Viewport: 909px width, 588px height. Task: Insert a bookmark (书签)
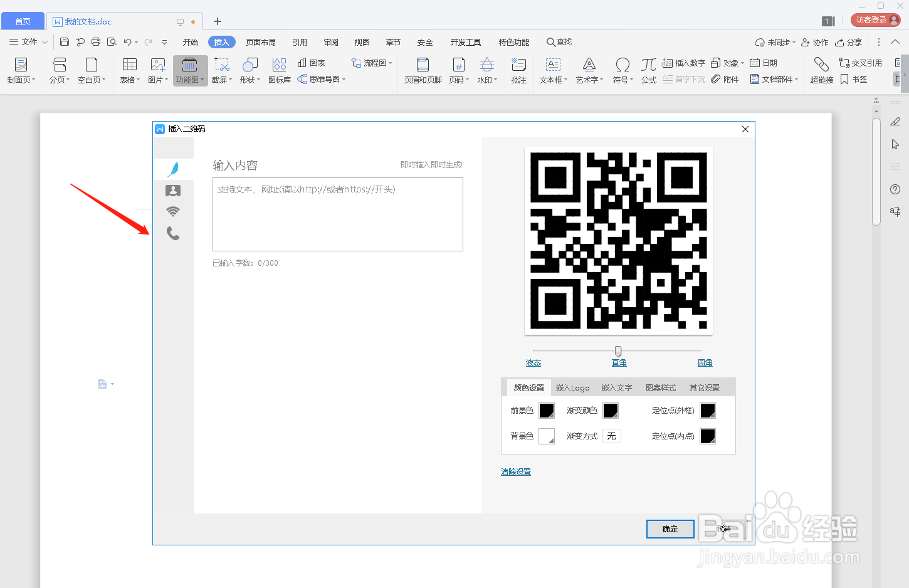[854, 79]
